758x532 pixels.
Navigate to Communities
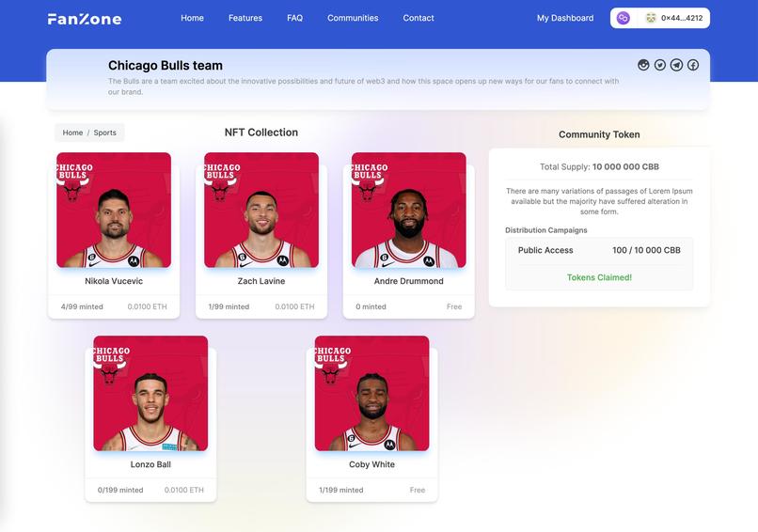[353, 18]
